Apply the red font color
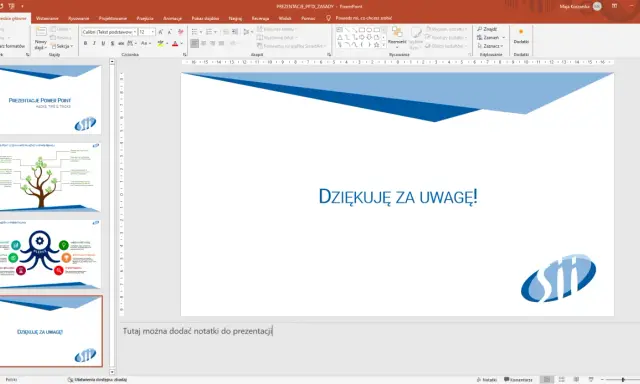 [175, 43]
